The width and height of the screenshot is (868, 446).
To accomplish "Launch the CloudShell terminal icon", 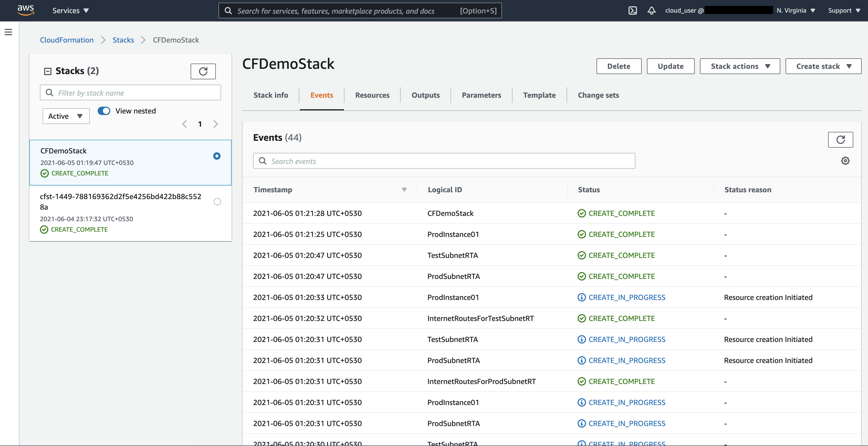I will click(632, 11).
